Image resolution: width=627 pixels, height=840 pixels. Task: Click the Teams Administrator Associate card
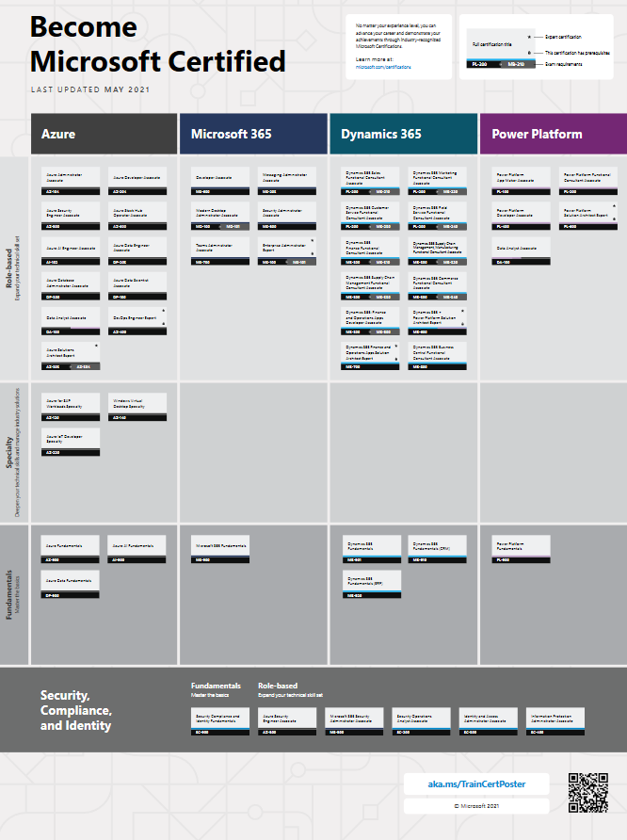[x=220, y=251]
